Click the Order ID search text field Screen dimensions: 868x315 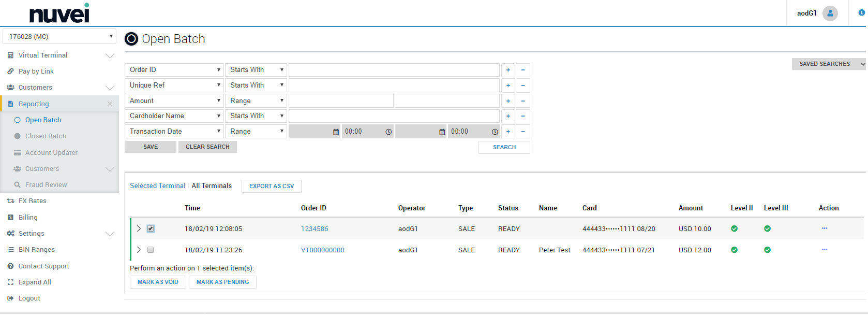pyautogui.click(x=394, y=70)
